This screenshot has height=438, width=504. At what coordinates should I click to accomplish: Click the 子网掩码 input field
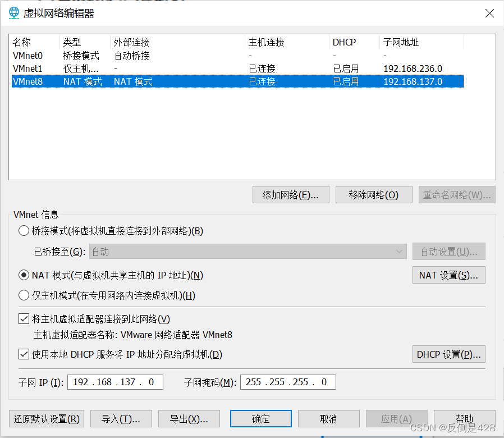288,382
